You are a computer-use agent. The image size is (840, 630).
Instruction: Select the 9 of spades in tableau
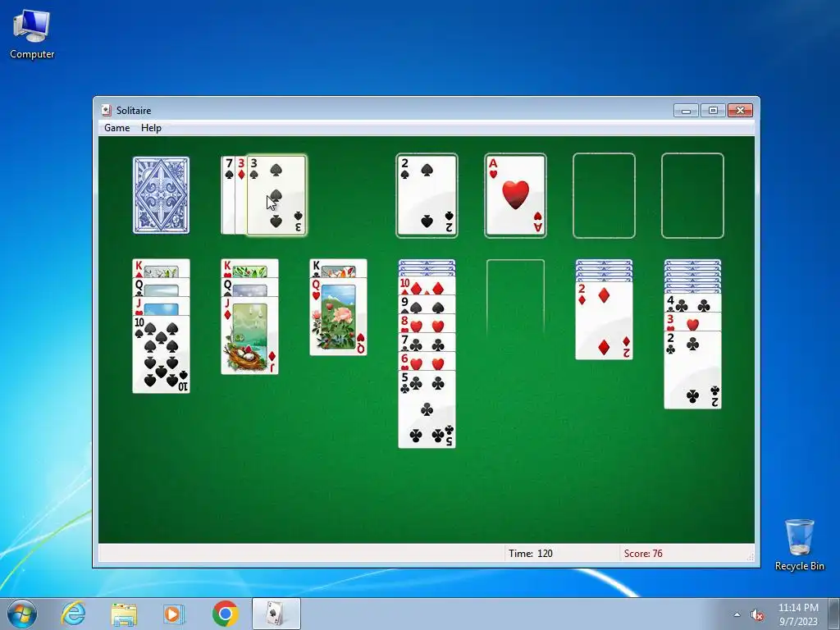pos(427,305)
